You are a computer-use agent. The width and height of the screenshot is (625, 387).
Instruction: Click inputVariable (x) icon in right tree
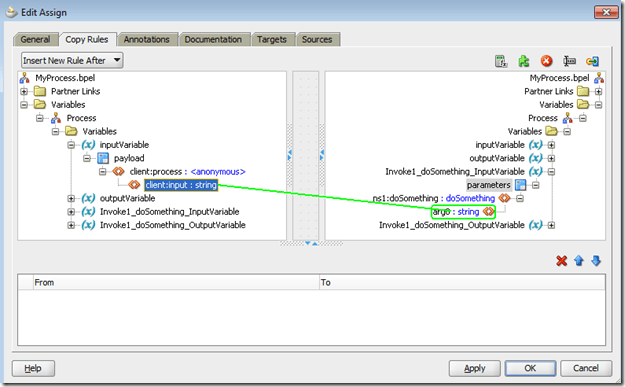(x=536, y=145)
